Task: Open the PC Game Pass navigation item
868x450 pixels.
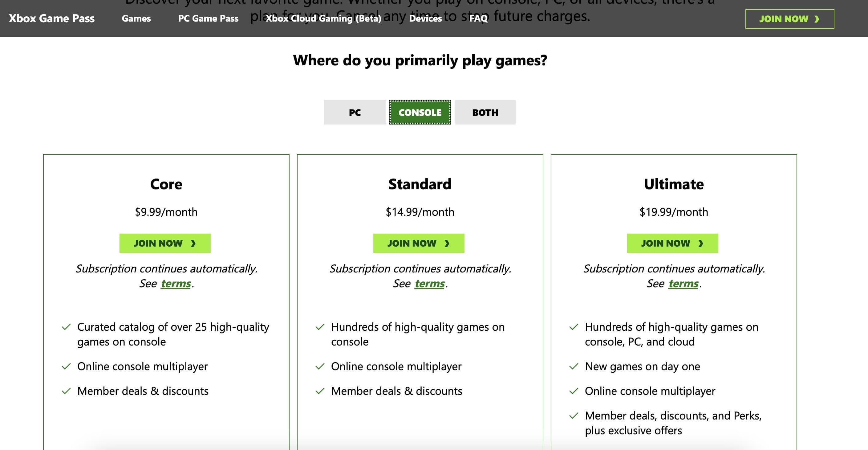Action: click(208, 18)
